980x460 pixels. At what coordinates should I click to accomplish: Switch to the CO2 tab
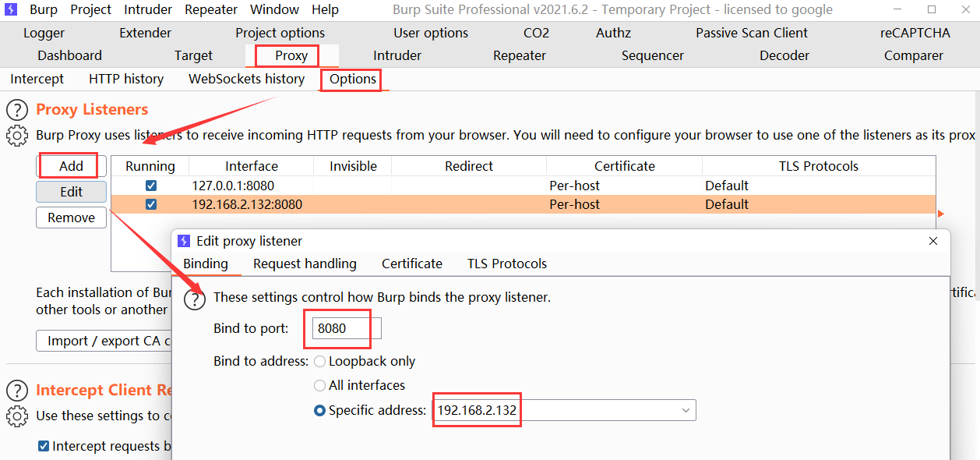point(536,33)
